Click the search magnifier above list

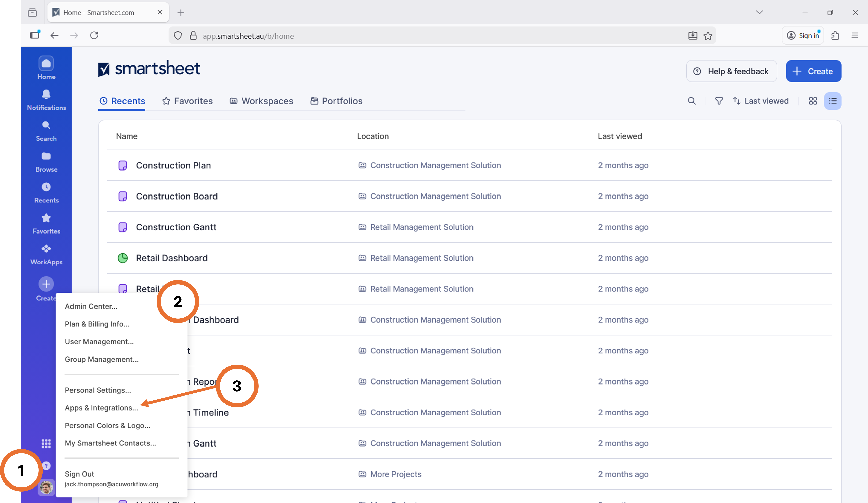(x=692, y=101)
